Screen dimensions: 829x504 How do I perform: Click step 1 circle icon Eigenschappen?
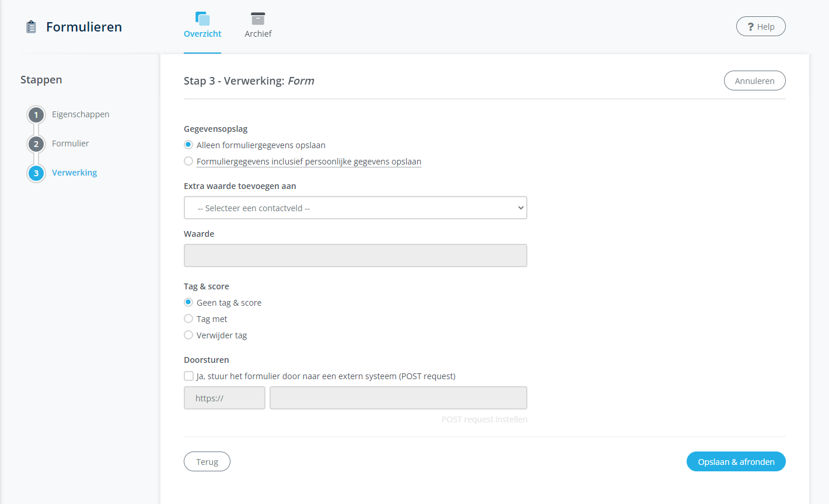click(36, 115)
